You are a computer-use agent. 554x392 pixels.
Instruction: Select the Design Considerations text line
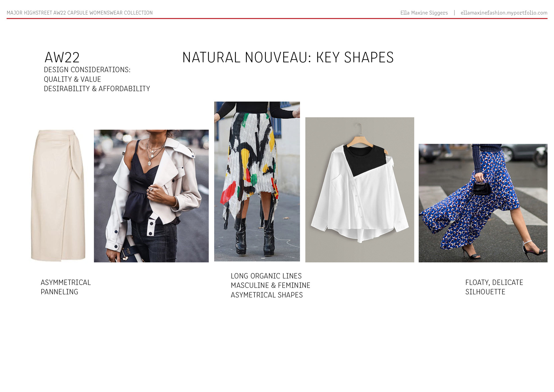(87, 70)
